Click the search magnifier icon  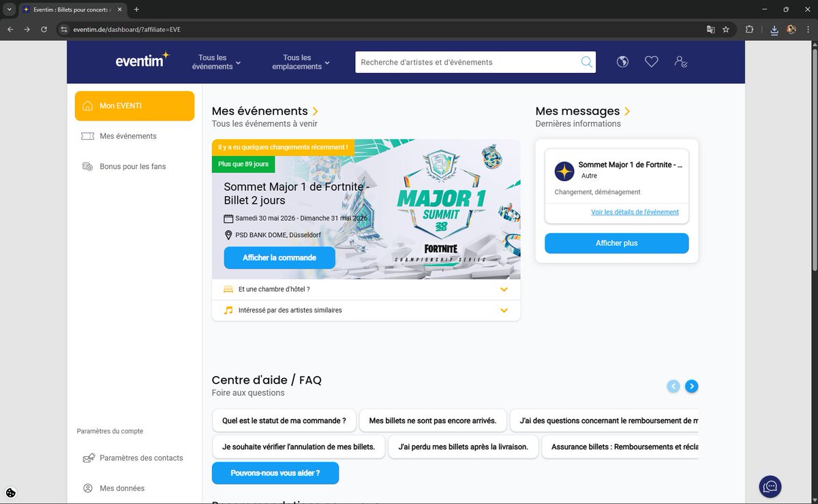coord(586,62)
